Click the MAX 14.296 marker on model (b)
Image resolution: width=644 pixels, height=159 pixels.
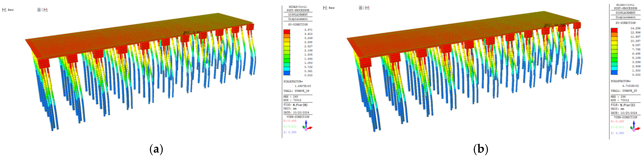click(545, 27)
